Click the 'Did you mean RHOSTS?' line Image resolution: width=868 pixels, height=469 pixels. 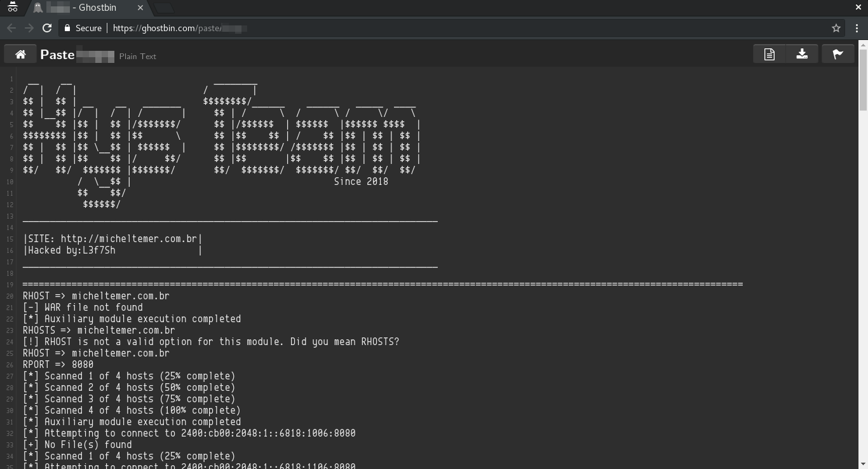pyautogui.click(x=211, y=342)
